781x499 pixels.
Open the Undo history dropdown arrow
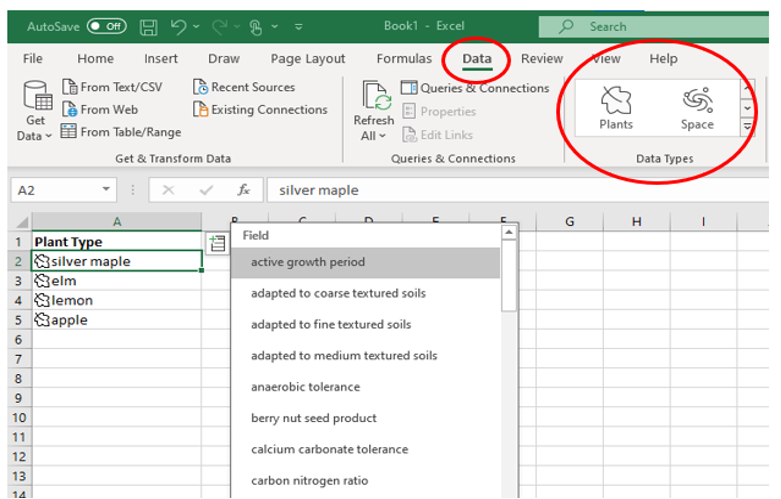click(x=196, y=26)
